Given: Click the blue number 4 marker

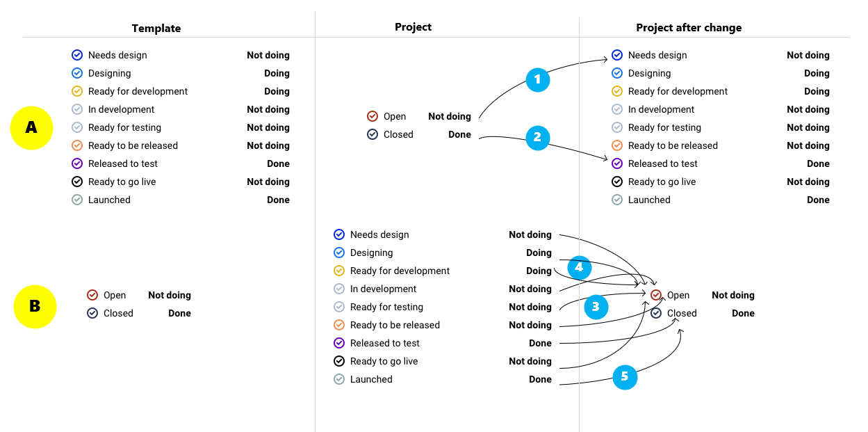Looking at the screenshot, I should (579, 267).
